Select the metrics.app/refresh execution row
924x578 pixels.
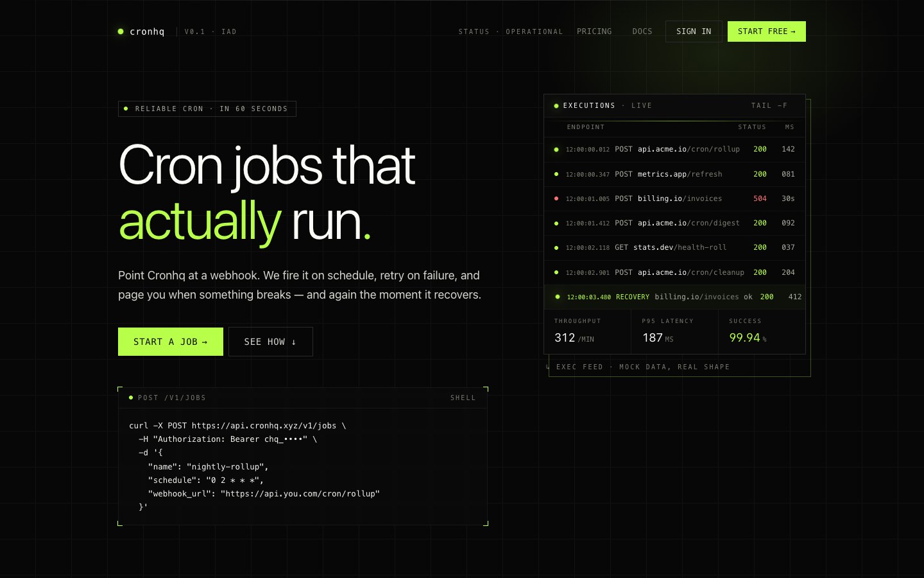click(x=674, y=174)
